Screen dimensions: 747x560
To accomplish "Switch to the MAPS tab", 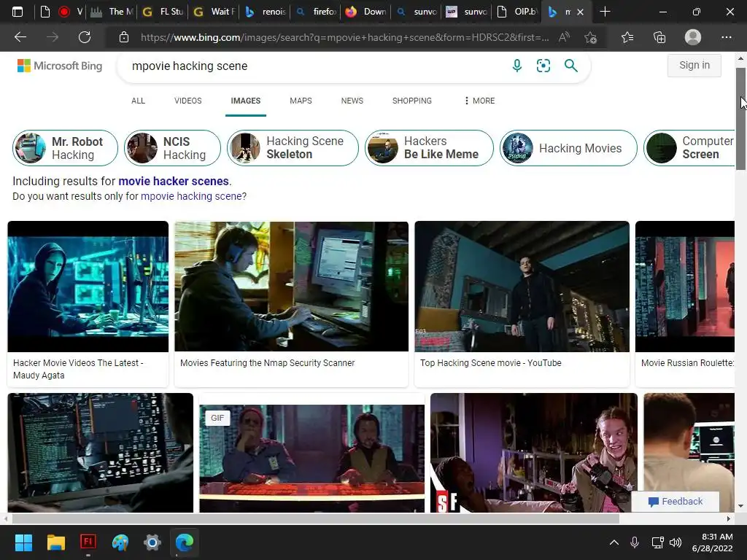I will tap(301, 101).
